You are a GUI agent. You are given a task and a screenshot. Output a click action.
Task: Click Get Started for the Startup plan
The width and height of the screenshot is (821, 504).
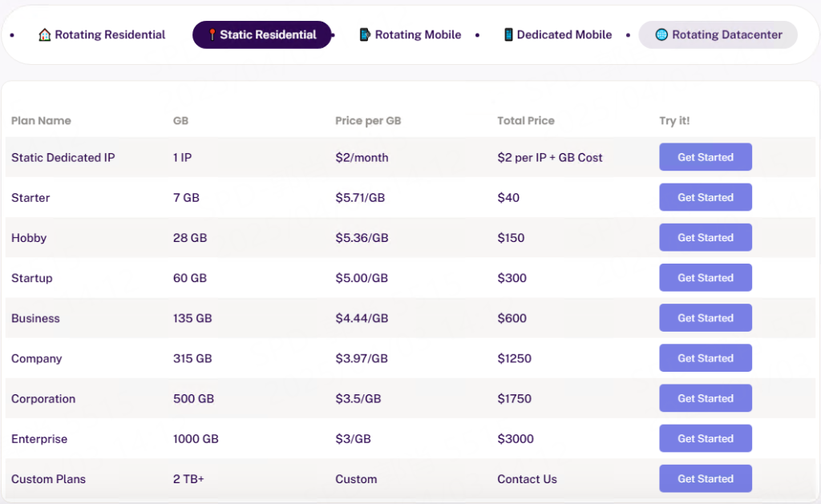(705, 278)
